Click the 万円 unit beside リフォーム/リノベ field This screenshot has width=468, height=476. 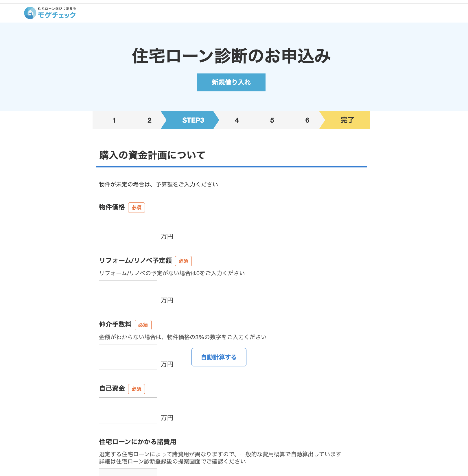[167, 300]
